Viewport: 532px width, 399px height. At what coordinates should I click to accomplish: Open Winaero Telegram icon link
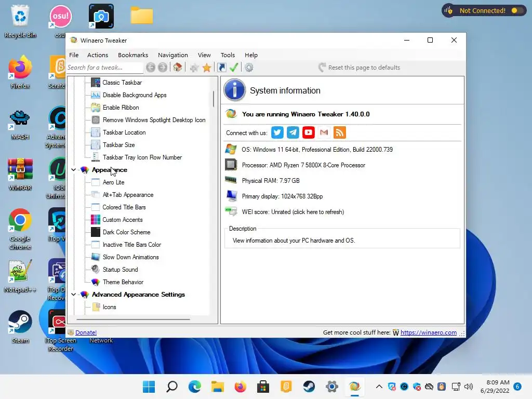tap(293, 132)
